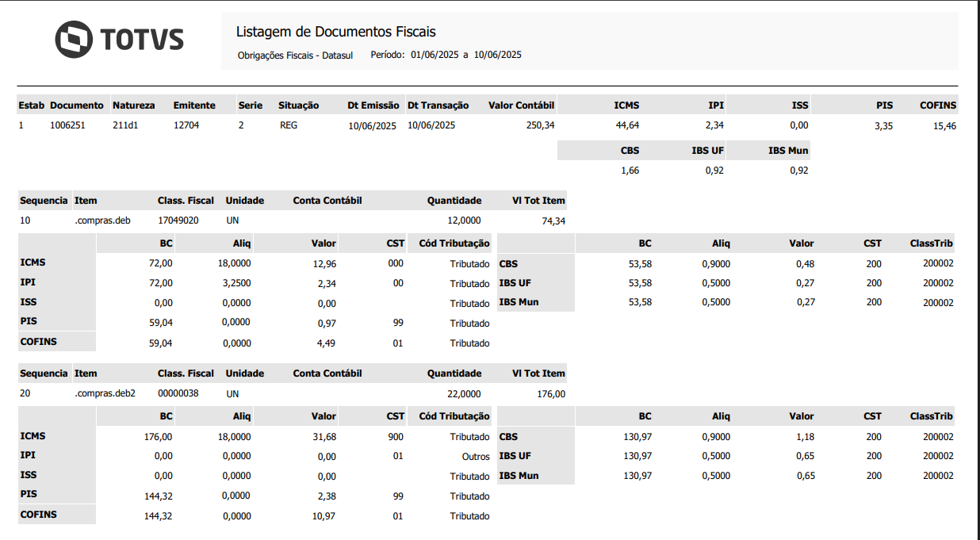Select COFINS valor 4,49 in sequence 10
980x540 pixels.
tap(327, 343)
